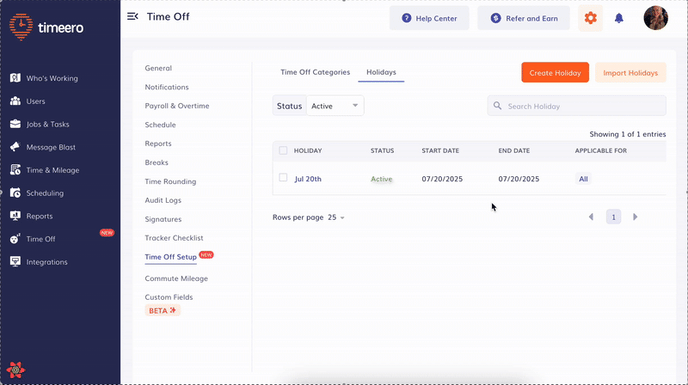Open Who's Working map icon
688x385 pixels.
pos(15,78)
